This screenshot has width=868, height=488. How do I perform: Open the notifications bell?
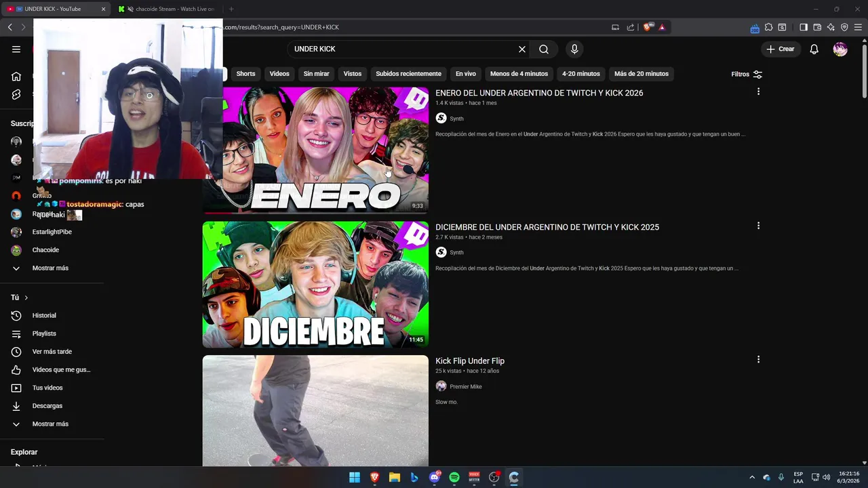[x=814, y=49]
